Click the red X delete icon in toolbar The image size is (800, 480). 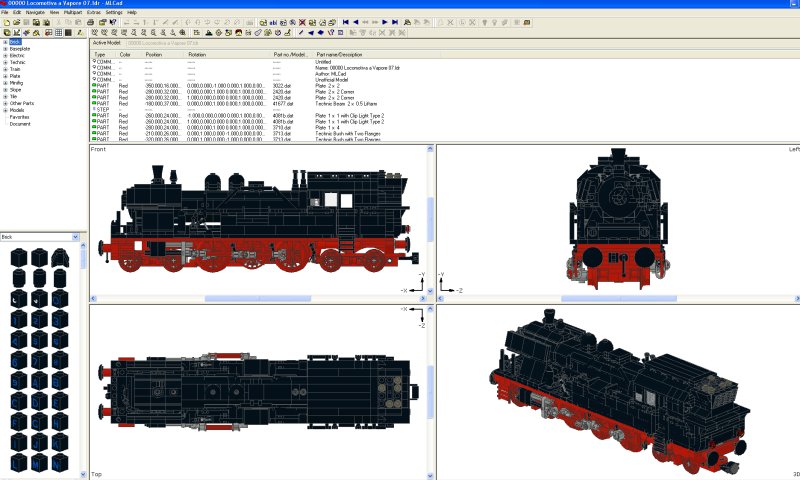point(302,22)
